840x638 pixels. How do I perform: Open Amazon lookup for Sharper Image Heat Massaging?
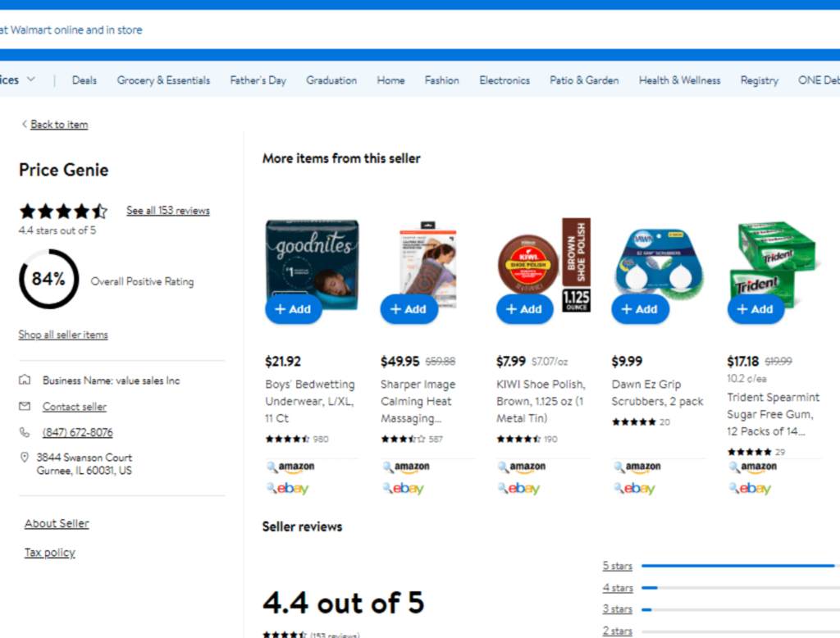coord(407,467)
